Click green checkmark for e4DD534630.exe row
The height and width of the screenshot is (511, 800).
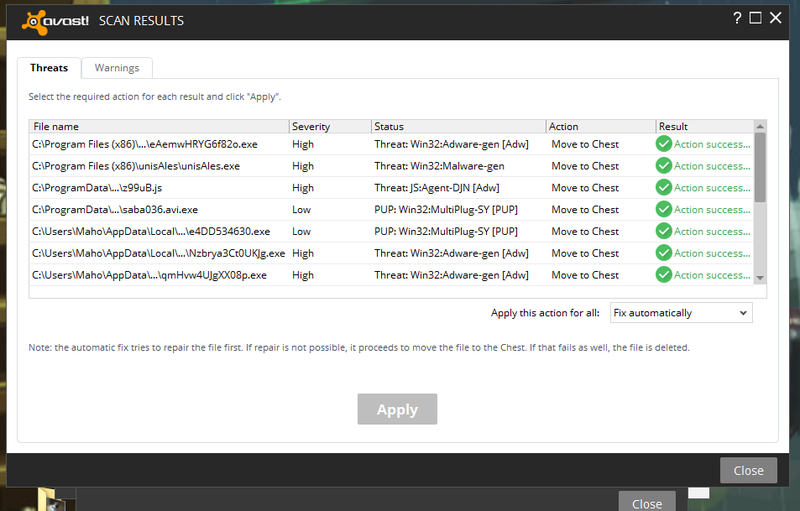tap(663, 231)
